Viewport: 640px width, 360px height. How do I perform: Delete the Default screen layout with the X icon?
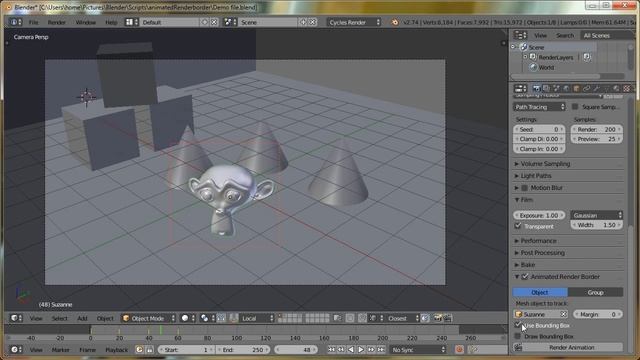[214, 22]
